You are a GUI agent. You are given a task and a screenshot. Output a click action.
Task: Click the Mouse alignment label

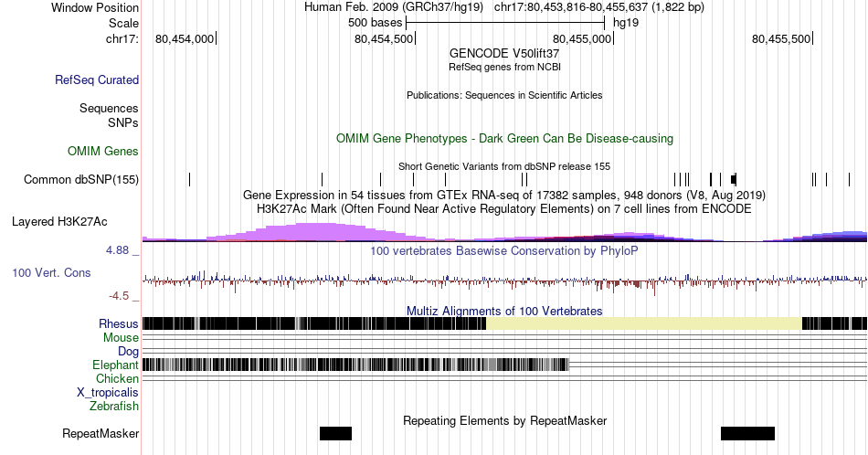[x=121, y=338]
